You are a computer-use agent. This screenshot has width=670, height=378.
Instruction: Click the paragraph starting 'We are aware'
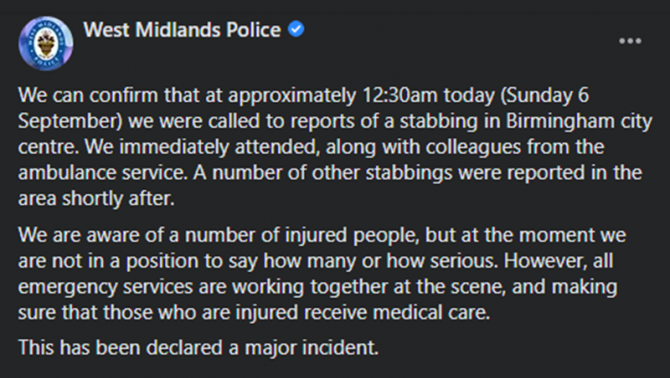[322, 273]
